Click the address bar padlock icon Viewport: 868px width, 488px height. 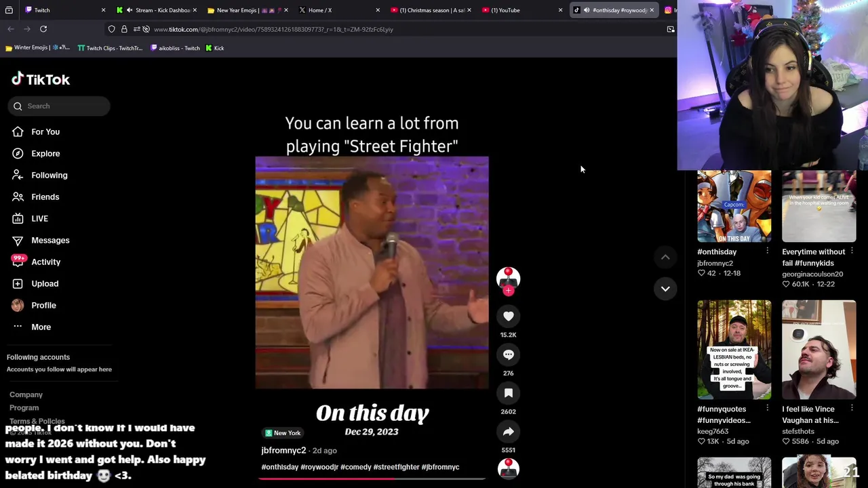(x=124, y=29)
